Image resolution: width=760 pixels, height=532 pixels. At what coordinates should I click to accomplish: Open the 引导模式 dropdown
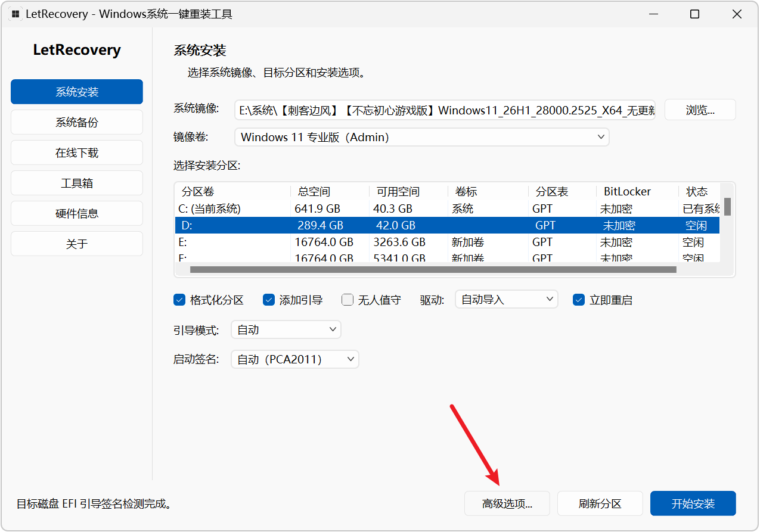point(286,329)
